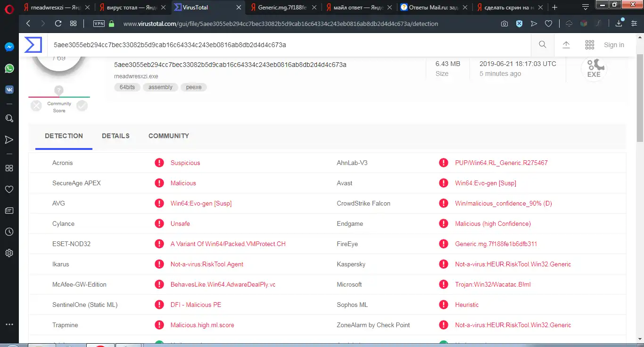
Task: Click the community score question mark
Action: [x=58, y=90]
